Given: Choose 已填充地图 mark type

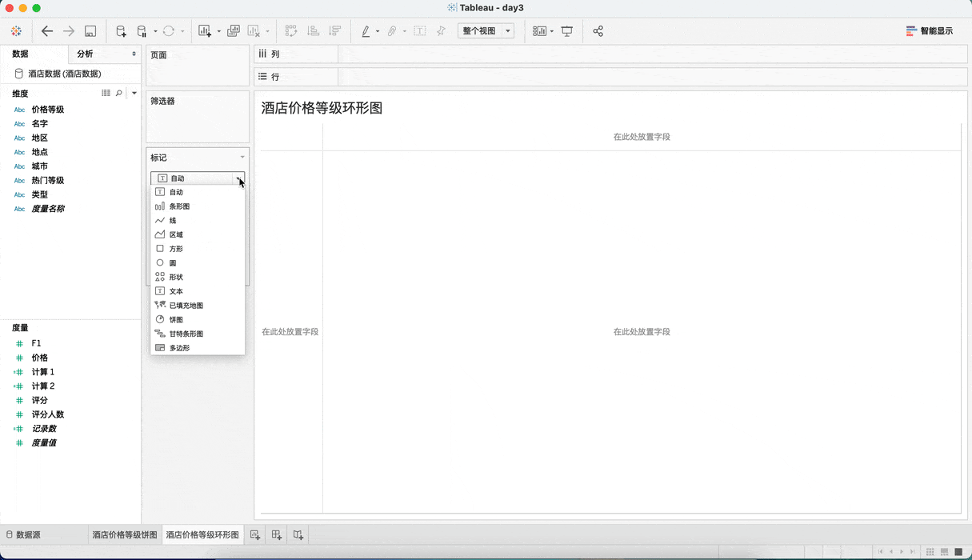Looking at the screenshot, I should pos(198,306).
